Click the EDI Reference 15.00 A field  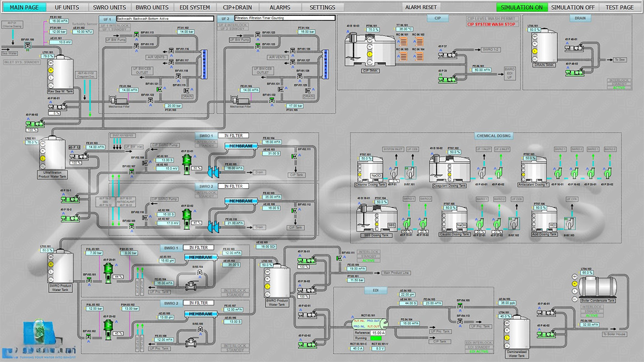tap(379, 333)
